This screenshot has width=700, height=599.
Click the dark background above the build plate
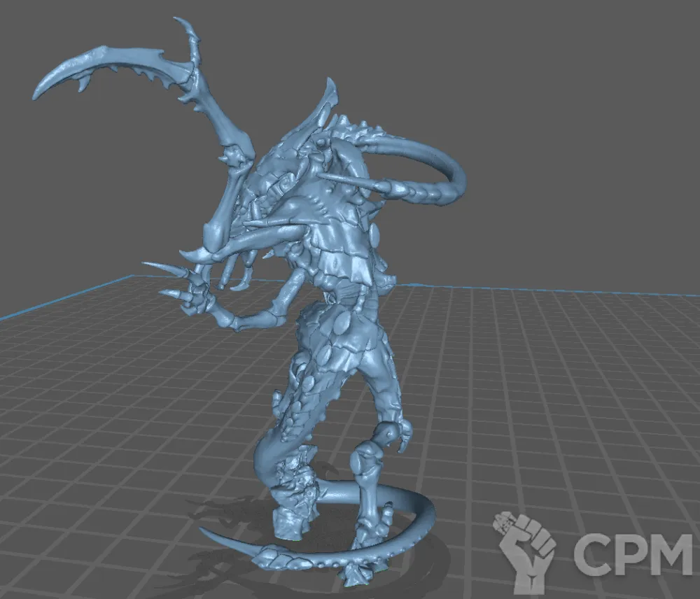pos(560,105)
